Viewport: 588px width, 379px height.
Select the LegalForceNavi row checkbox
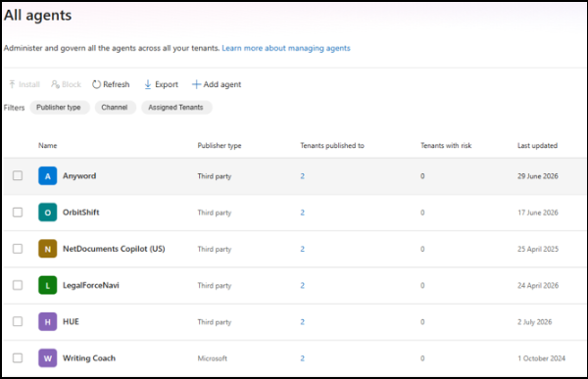(x=18, y=285)
